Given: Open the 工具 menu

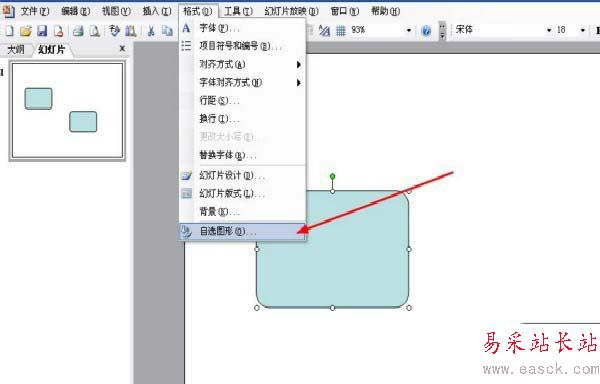Looking at the screenshot, I should point(238,11).
